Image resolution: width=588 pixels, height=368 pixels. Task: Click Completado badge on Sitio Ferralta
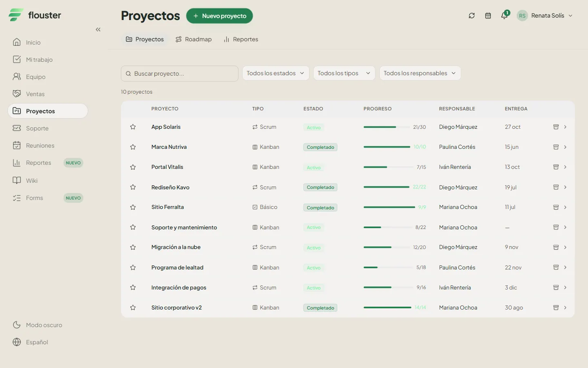(320, 208)
